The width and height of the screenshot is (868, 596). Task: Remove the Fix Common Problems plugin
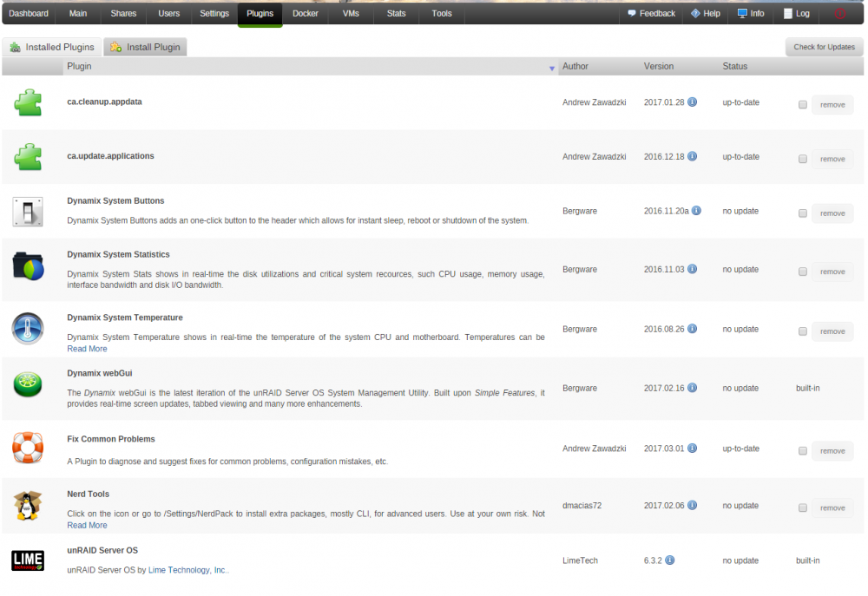pyautogui.click(x=832, y=451)
